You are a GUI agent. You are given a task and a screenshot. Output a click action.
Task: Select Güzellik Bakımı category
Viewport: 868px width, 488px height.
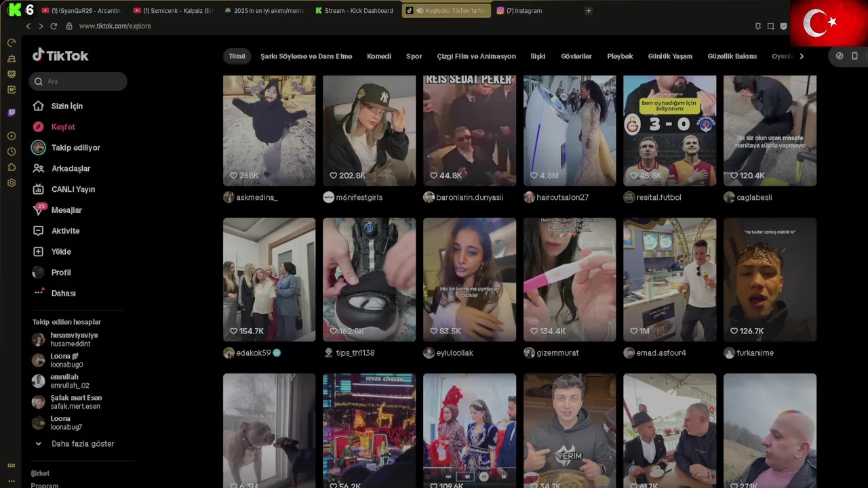point(732,56)
